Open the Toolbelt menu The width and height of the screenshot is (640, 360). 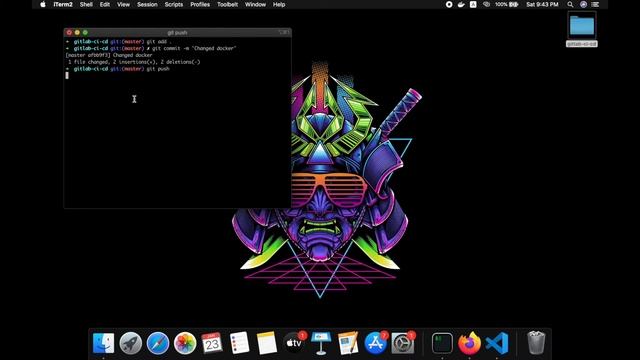pos(227,4)
